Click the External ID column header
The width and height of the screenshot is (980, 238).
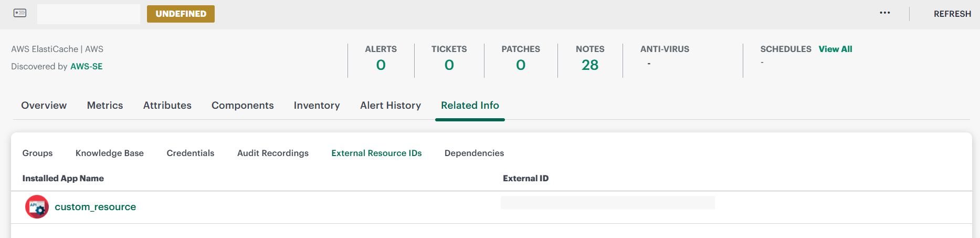pyautogui.click(x=525, y=179)
